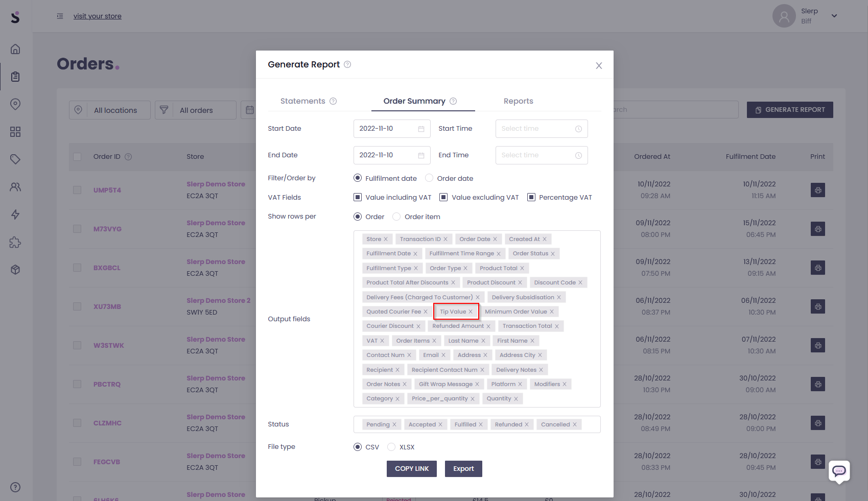The image size is (868, 501).
Task: Click the Export button
Action: [x=463, y=469]
